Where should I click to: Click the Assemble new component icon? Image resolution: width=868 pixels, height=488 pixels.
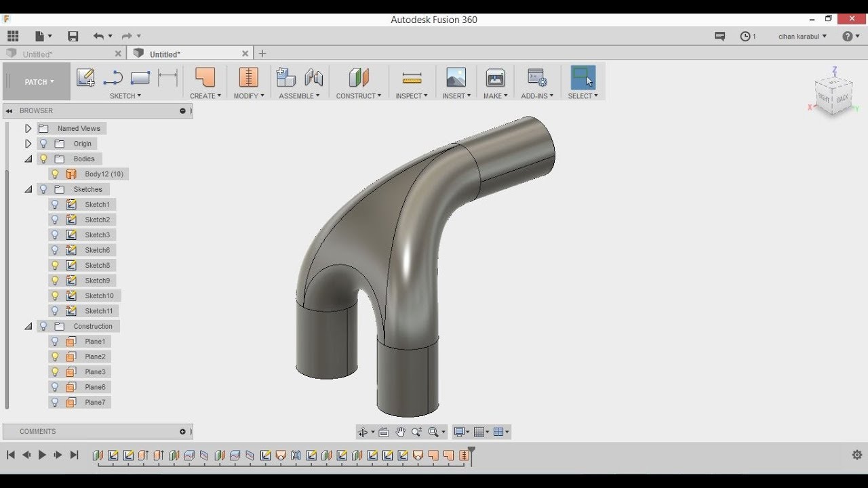(x=285, y=77)
